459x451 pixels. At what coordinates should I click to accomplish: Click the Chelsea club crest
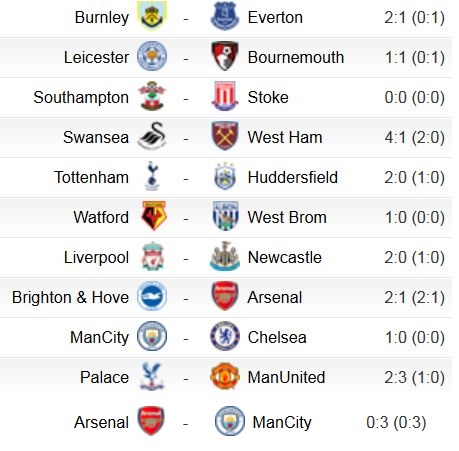point(225,336)
